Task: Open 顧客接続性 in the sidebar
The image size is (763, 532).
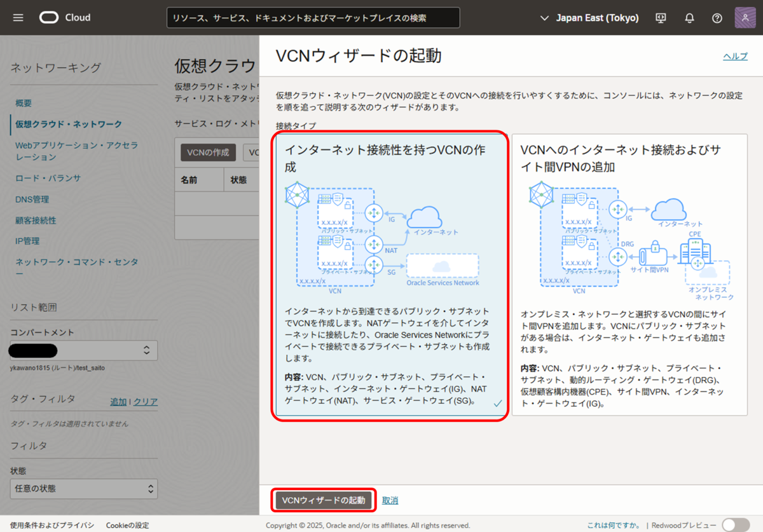Action: pos(36,221)
